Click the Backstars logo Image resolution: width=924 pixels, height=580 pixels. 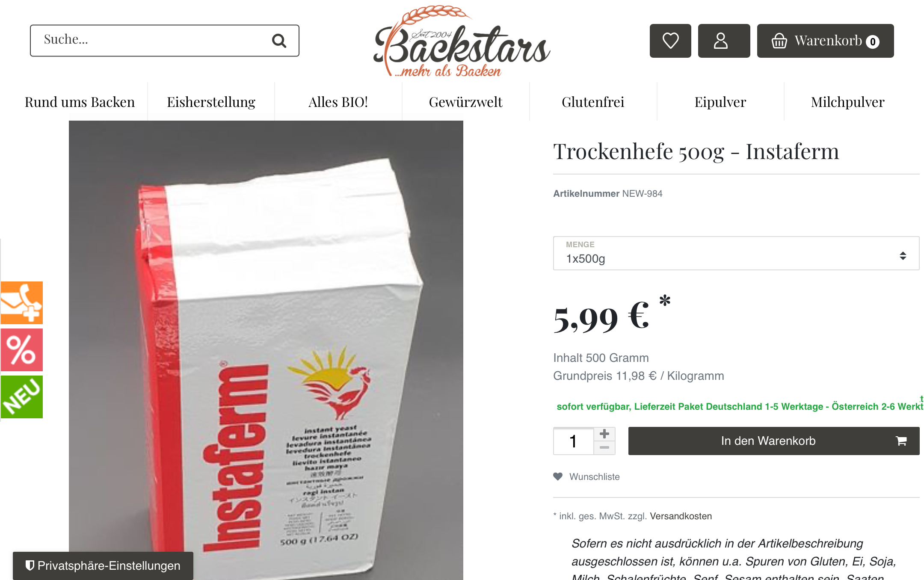[x=462, y=41]
